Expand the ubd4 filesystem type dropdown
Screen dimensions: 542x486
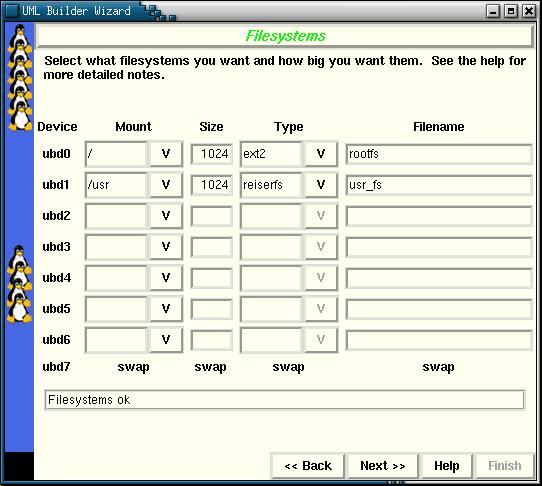[321, 278]
